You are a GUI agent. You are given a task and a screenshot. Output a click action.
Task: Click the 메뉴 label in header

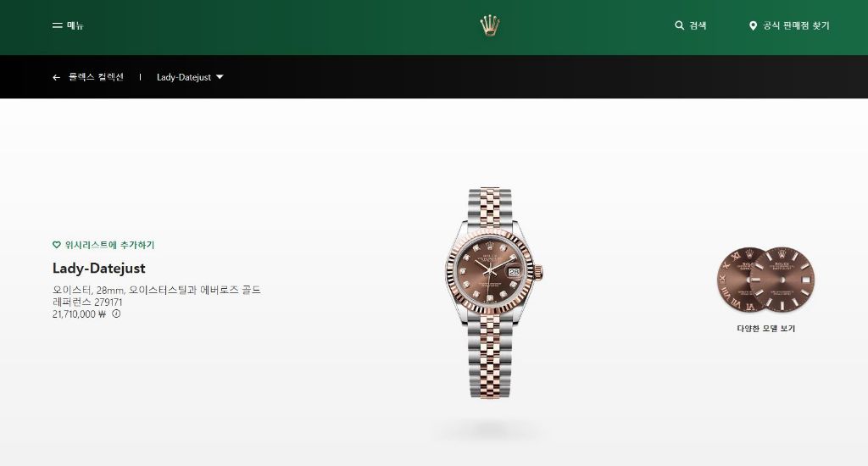point(75,25)
